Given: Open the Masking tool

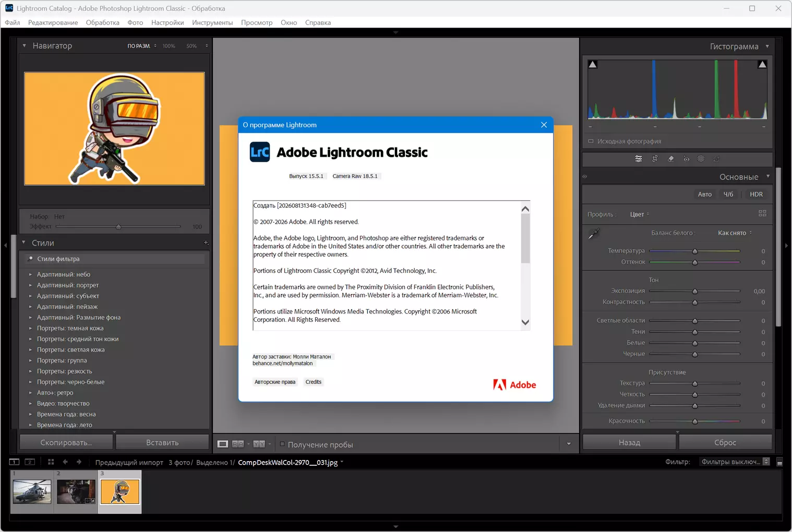Looking at the screenshot, I should tap(701, 159).
